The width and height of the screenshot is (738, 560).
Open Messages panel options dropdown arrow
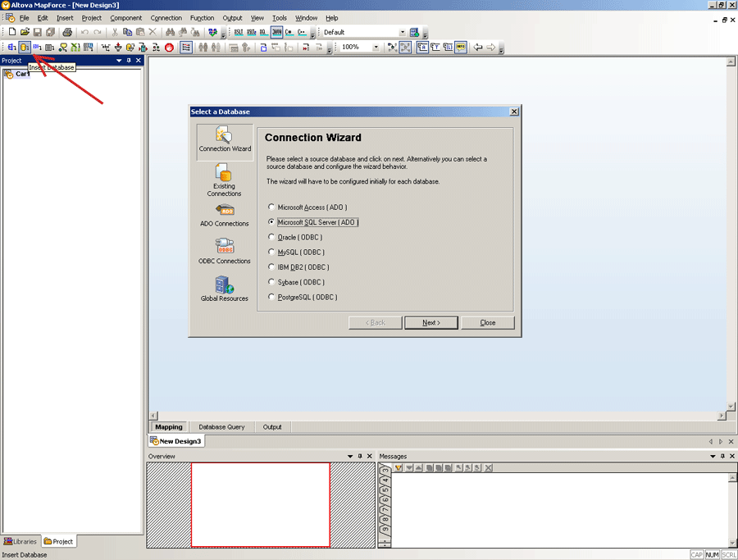click(x=713, y=456)
